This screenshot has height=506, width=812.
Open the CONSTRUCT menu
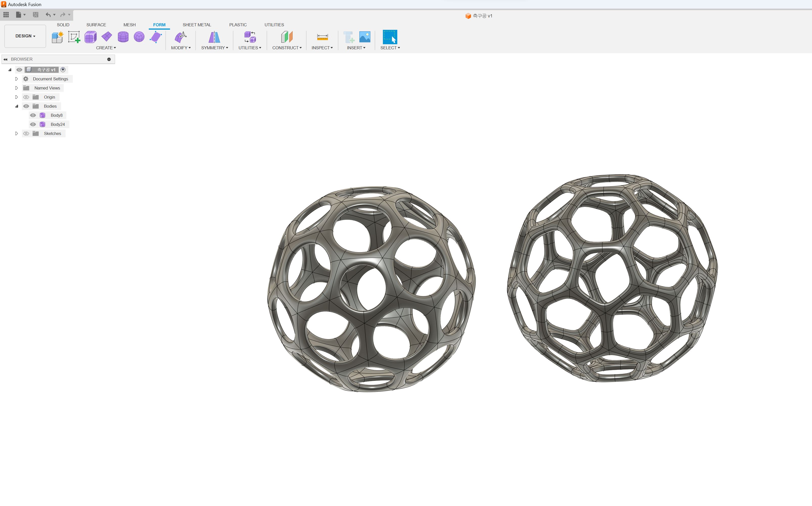pos(287,48)
